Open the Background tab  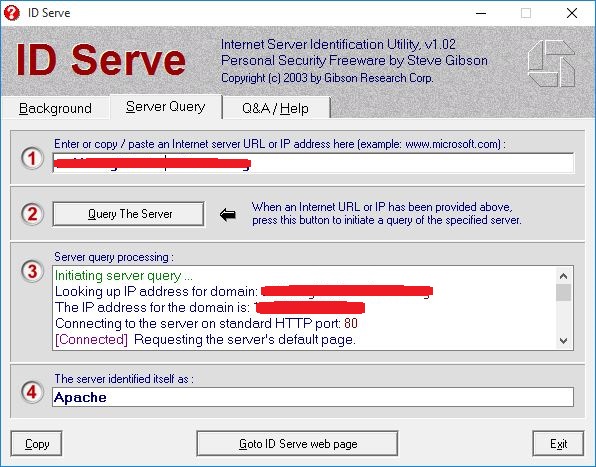coord(55,108)
